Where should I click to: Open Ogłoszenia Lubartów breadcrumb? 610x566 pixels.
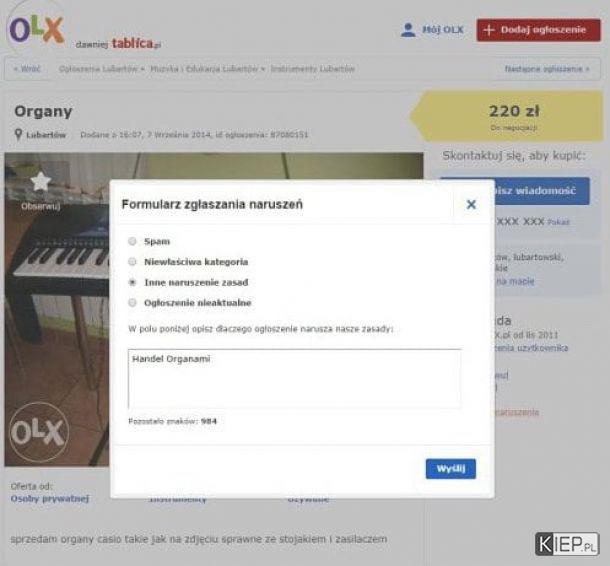click(99, 69)
